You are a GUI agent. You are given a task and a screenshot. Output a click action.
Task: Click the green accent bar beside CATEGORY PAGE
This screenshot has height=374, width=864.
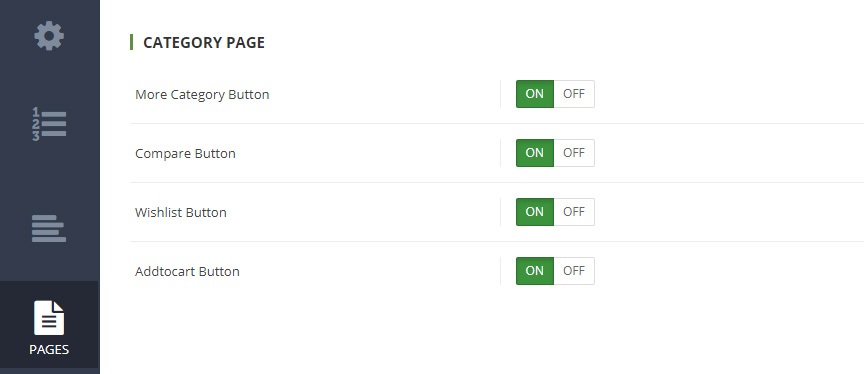[131, 42]
